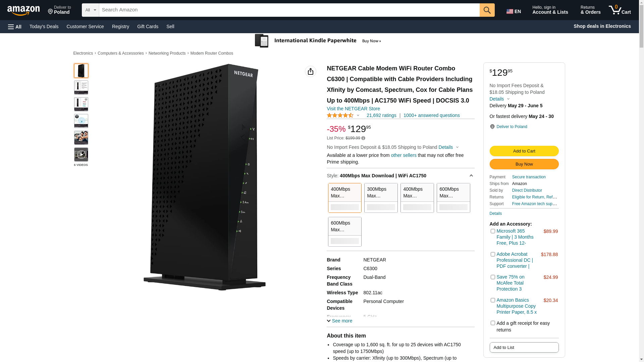Image resolution: width=644 pixels, height=362 pixels.
Task: Click the Add to Cart button
Action: [x=524, y=151]
